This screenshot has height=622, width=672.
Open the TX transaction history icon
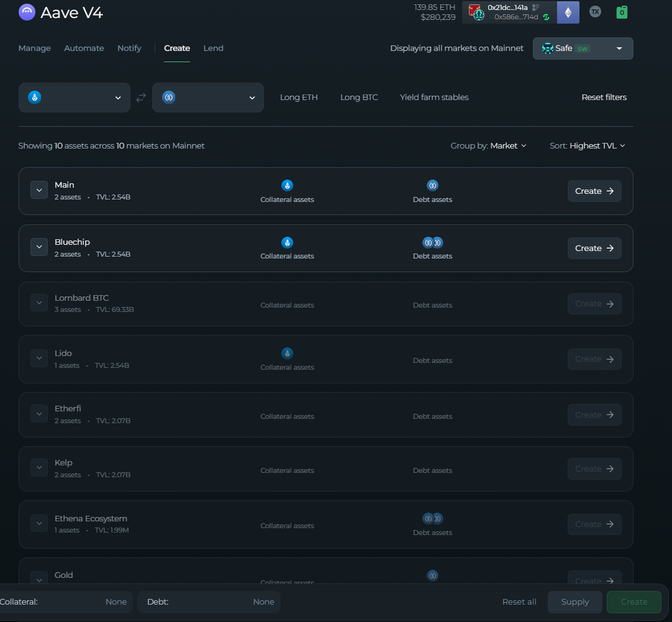click(x=595, y=12)
